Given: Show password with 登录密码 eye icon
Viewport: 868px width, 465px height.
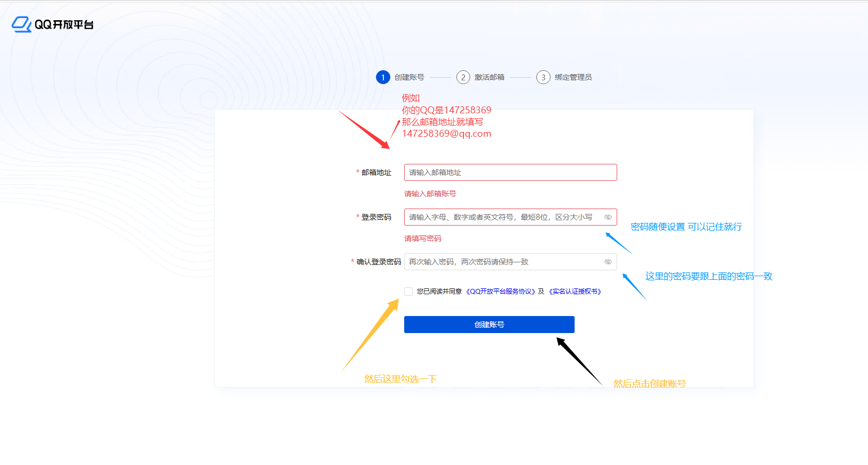Looking at the screenshot, I should tap(608, 217).
